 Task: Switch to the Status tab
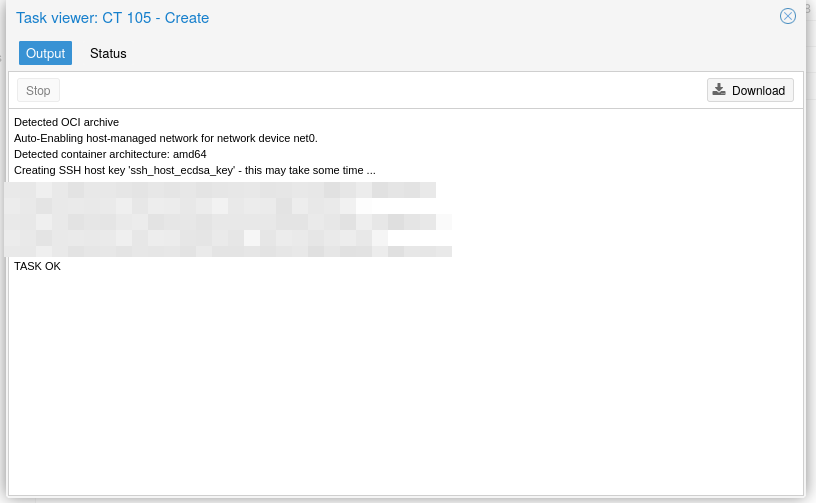coord(108,53)
